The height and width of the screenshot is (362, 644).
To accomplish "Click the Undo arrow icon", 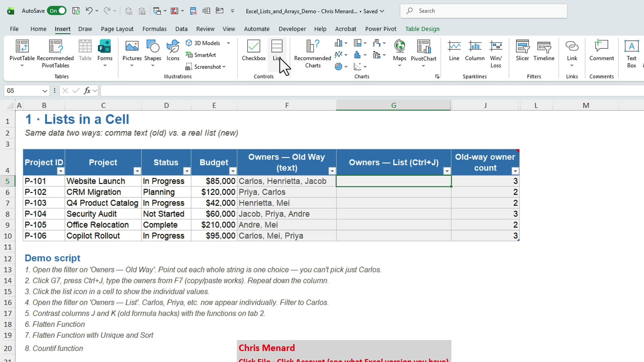I will (x=89, y=11).
